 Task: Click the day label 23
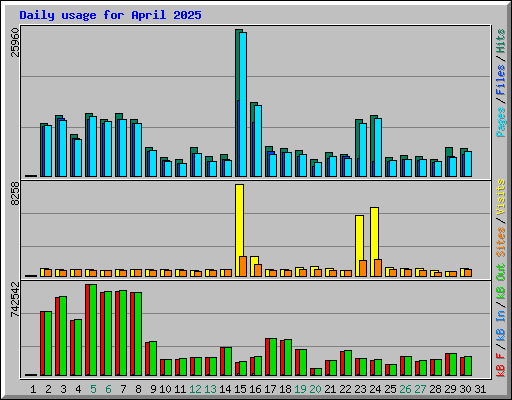pos(360,389)
